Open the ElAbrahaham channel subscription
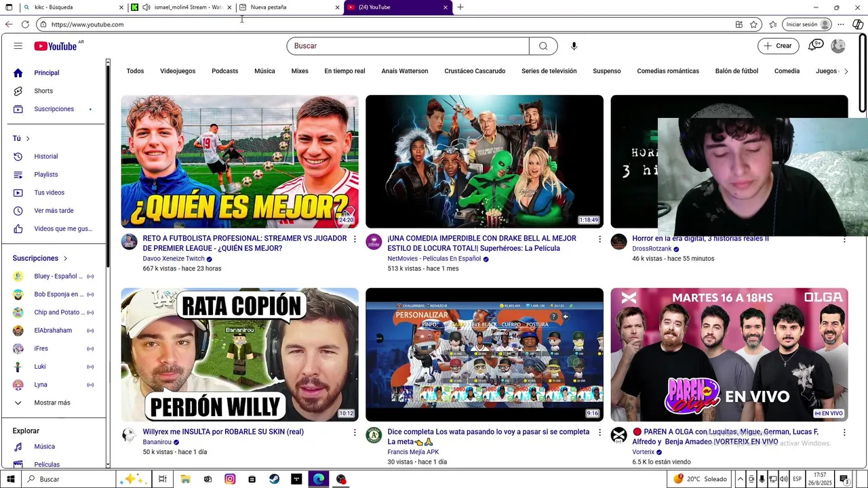This screenshot has height=488, width=868. (53, 331)
